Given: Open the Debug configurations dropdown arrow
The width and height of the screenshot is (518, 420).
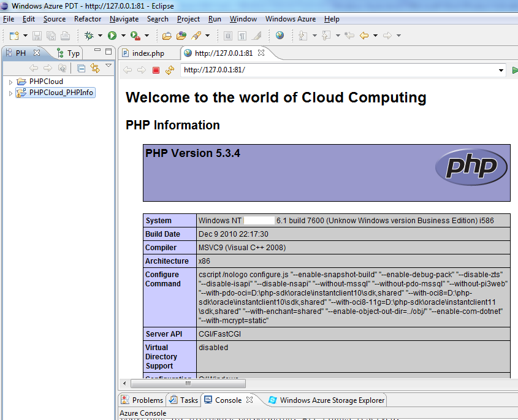Looking at the screenshot, I should pyautogui.click(x=100, y=36).
